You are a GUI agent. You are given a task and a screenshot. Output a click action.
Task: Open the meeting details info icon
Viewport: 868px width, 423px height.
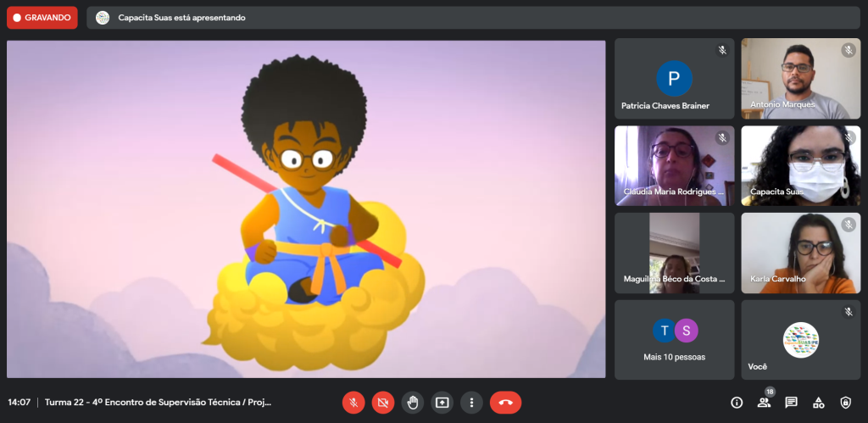tap(737, 403)
